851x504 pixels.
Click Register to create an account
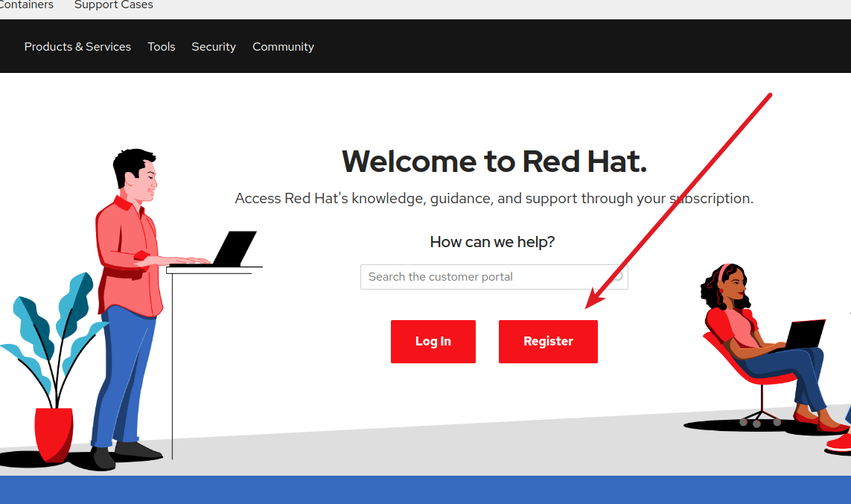click(548, 341)
